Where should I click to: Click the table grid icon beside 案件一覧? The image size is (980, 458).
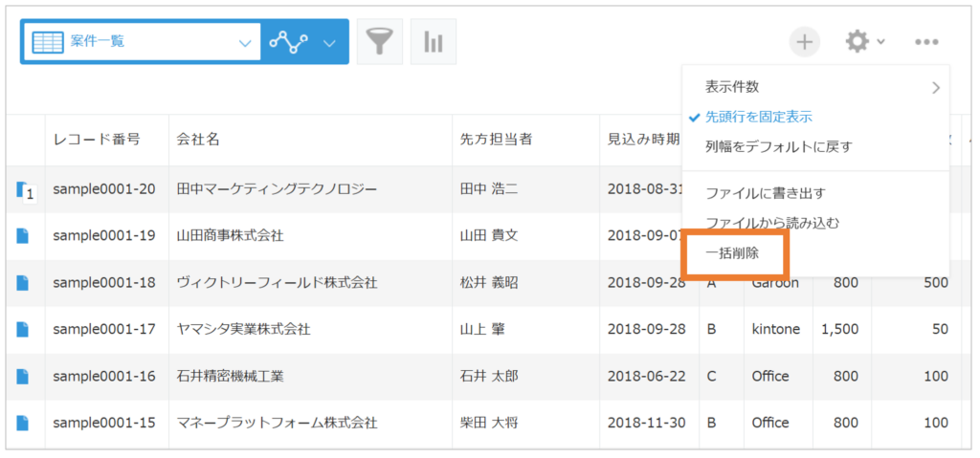48,42
